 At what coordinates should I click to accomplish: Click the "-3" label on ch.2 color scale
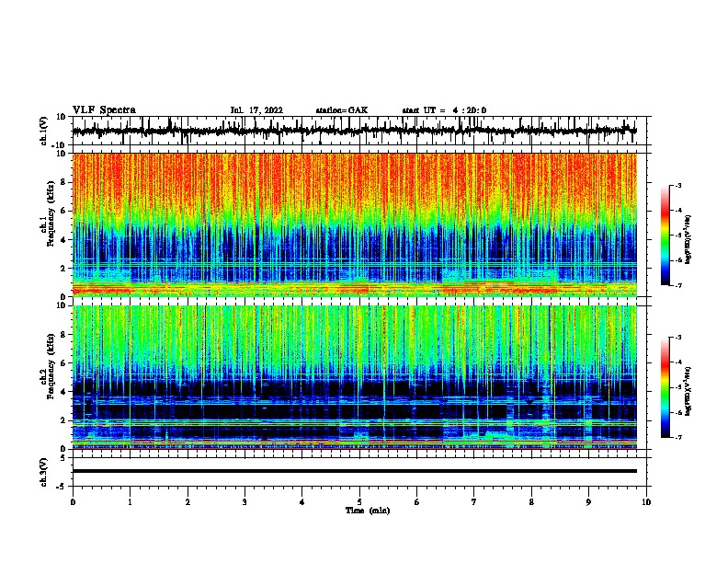coord(677,338)
